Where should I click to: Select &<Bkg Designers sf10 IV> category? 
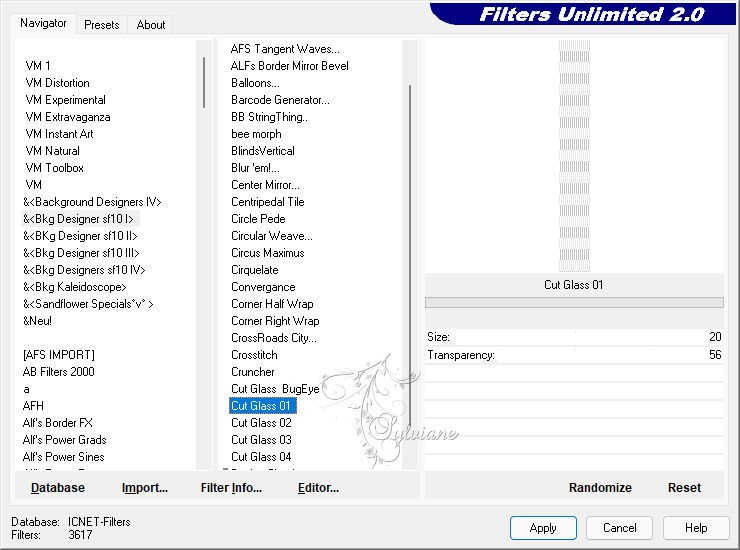pos(84,270)
